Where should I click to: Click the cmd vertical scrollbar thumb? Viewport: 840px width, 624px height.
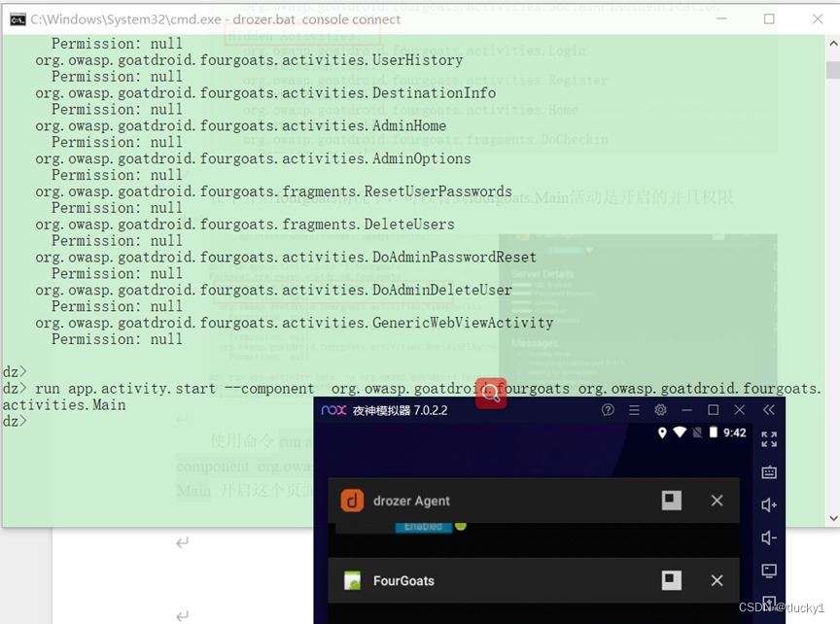tap(833, 70)
